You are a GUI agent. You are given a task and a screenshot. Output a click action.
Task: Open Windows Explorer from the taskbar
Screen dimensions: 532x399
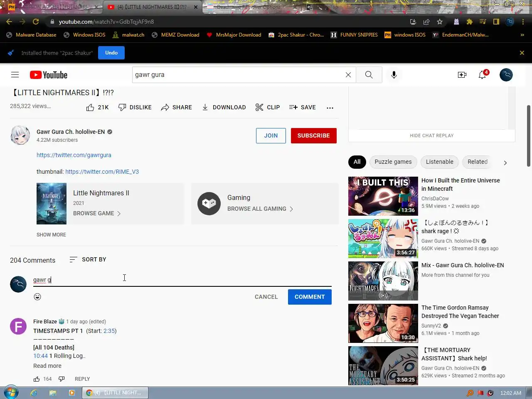(53, 393)
